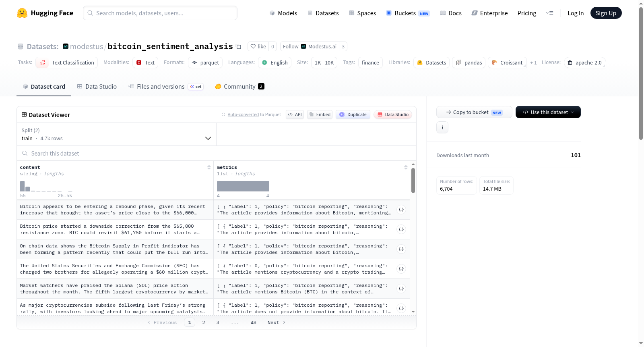Click the Embed button
644x347 pixels.
320,114
